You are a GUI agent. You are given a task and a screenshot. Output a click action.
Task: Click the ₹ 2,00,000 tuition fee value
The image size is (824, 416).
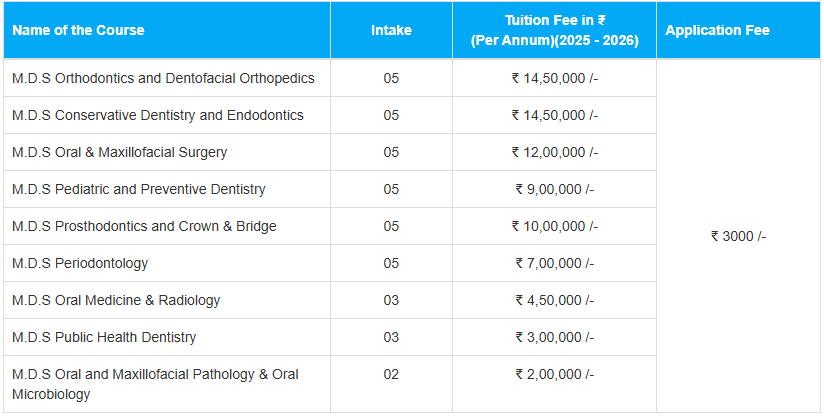click(x=554, y=374)
